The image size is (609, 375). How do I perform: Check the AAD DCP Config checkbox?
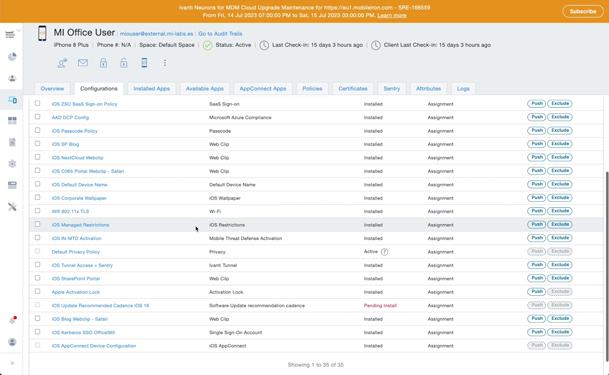37,116
